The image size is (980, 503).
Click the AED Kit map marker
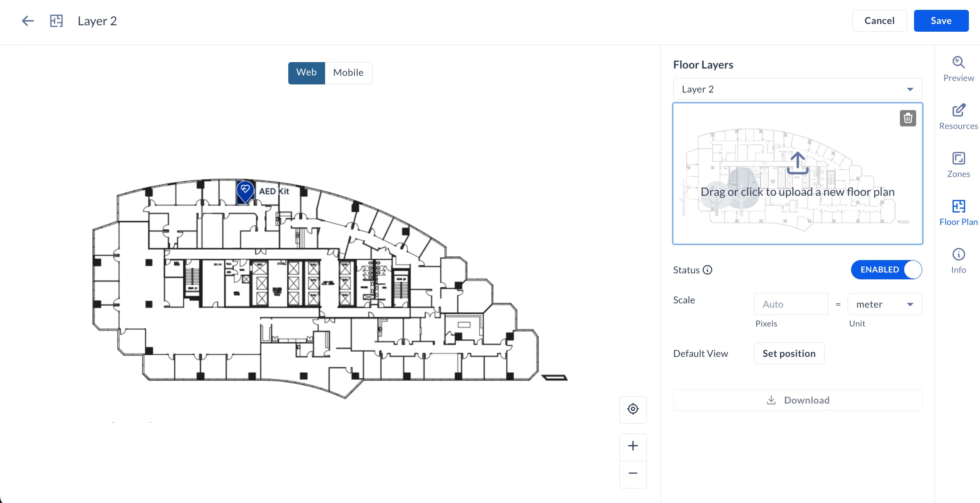coord(245,190)
